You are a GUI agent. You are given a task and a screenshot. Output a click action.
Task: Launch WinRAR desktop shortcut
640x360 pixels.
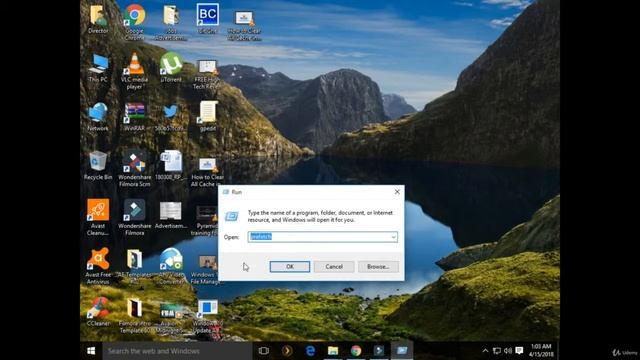click(134, 116)
